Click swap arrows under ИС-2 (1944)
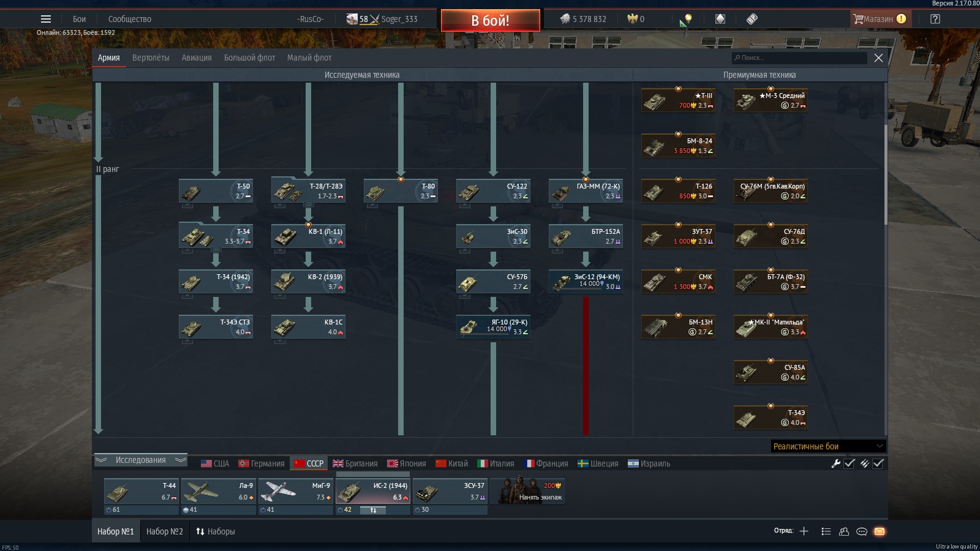The height and width of the screenshot is (551, 980). tap(373, 510)
